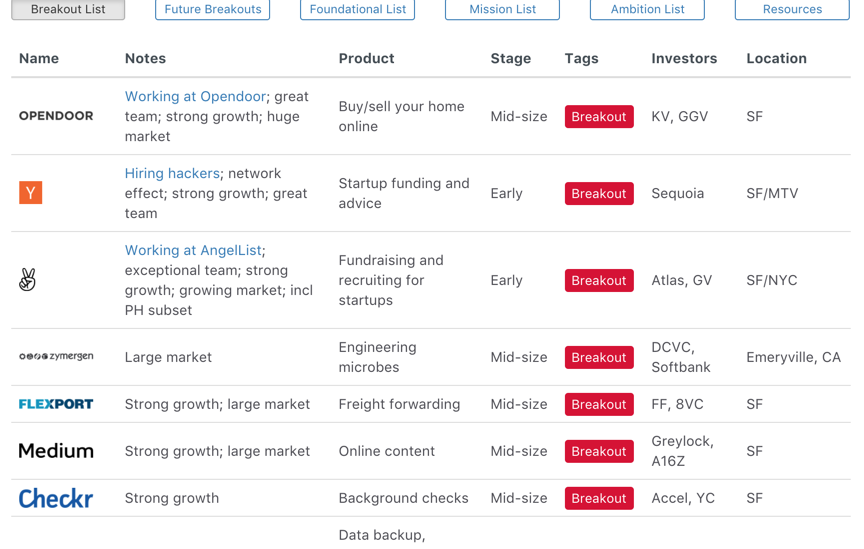Click the Opendoor company logo
The height and width of the screenshot is (549, 864).
click(56, 116)
